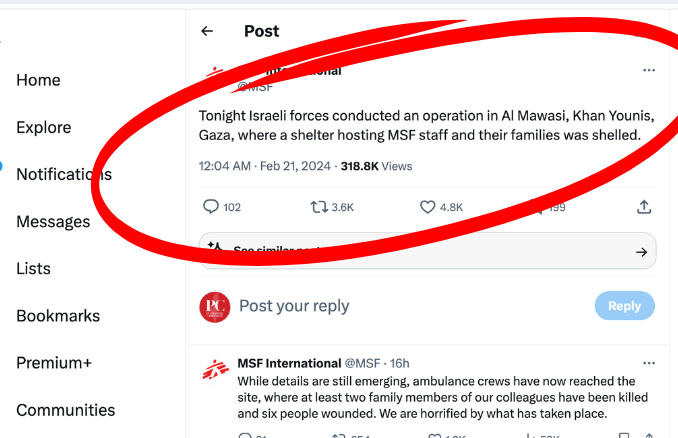The image size is (678, 438).
Task: Click the 12:04 AM Feb 21, 2024 timestamp
Action: [x=254, y=166]
